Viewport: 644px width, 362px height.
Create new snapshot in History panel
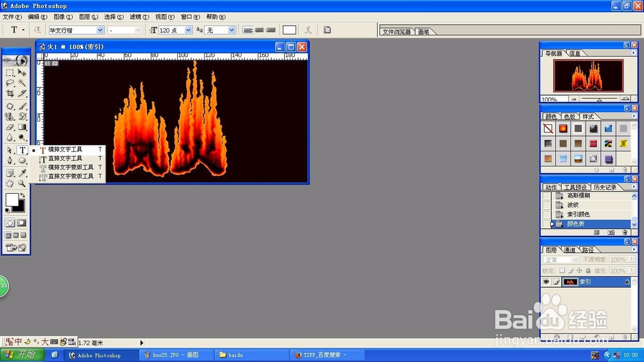[611, 233]
